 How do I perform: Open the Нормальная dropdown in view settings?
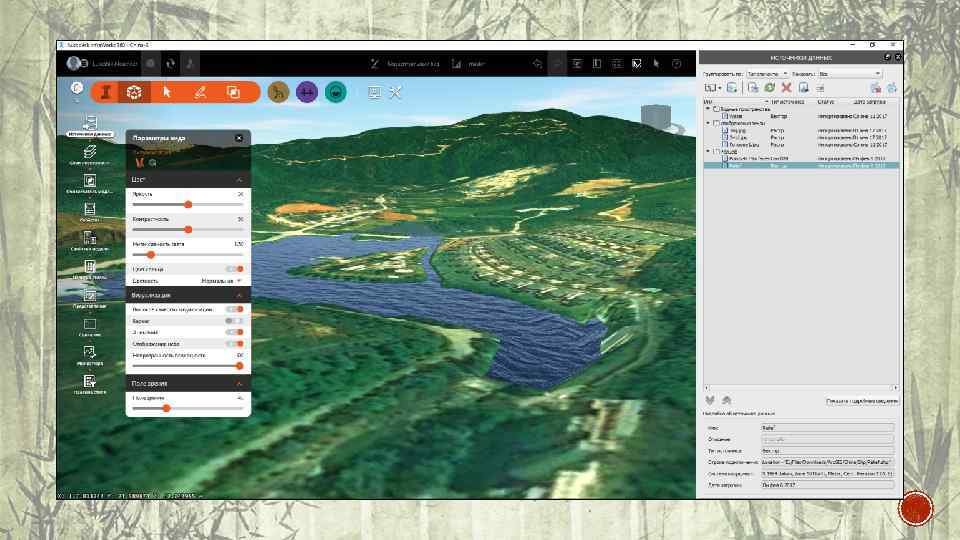tap(221, 280)
